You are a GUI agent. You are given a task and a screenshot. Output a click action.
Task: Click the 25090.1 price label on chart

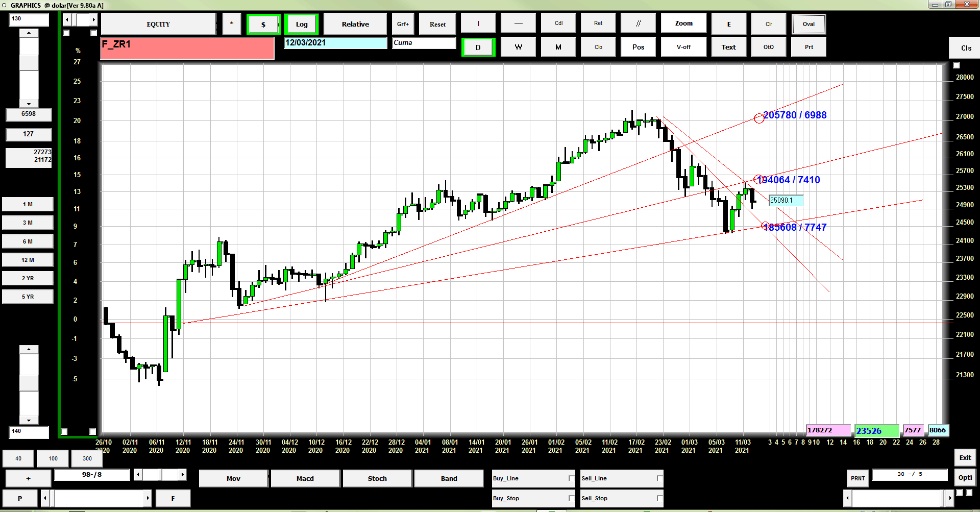coord(786,201)
